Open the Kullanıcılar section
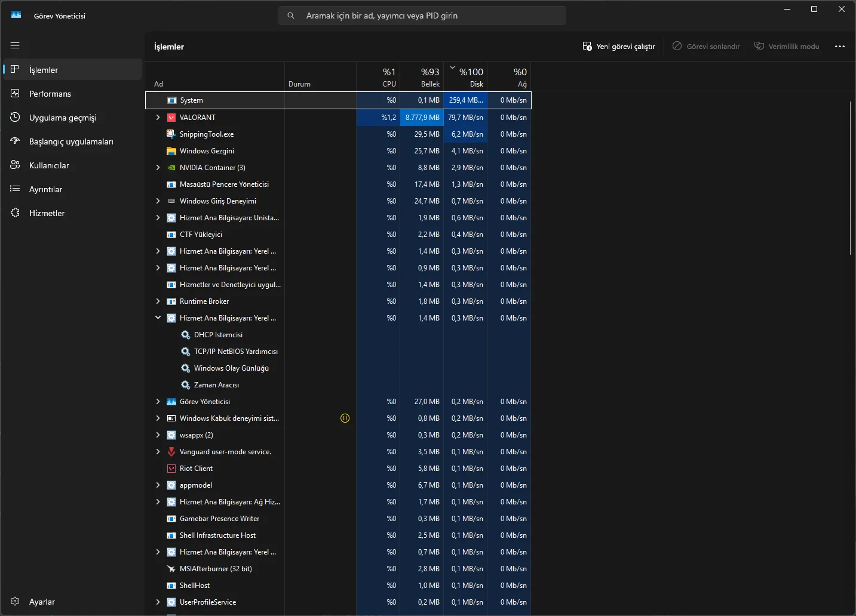Viewport: 856px width, 616px height. [72, 165]
